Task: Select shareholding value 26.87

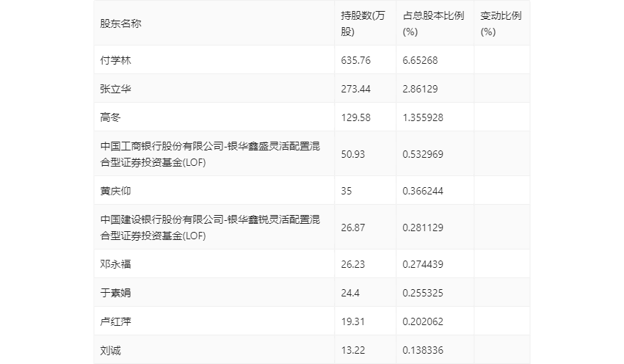Action: [x=353, y=227]
